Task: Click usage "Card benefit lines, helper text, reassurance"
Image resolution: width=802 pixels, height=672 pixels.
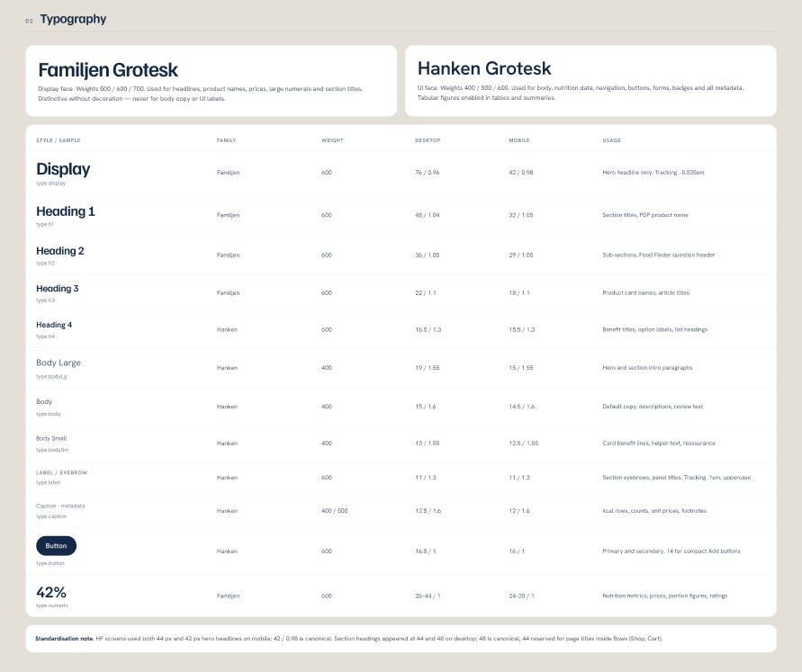Action: click(659, 444)
